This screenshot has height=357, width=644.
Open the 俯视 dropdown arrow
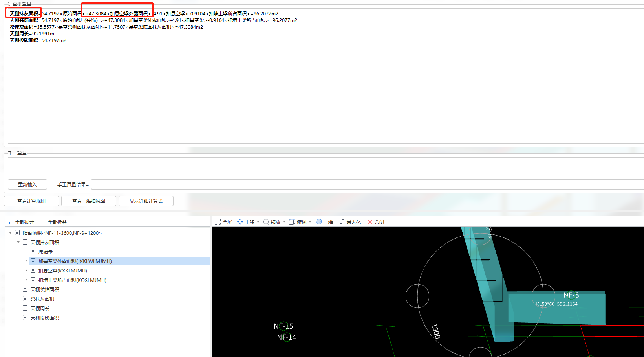(x=310, y=222)
